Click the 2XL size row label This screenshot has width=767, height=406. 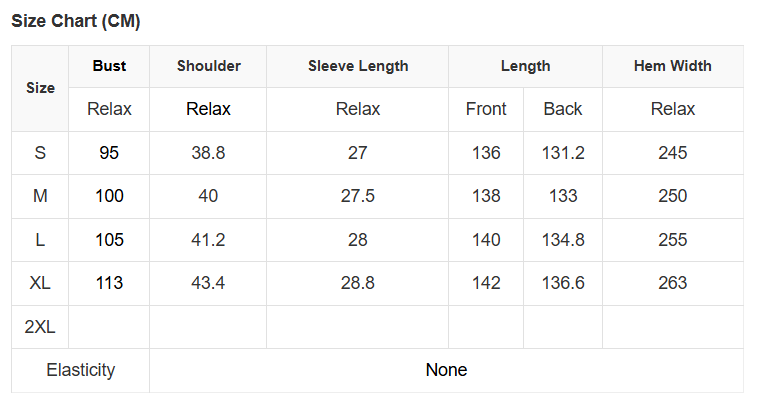coord(40,327)
